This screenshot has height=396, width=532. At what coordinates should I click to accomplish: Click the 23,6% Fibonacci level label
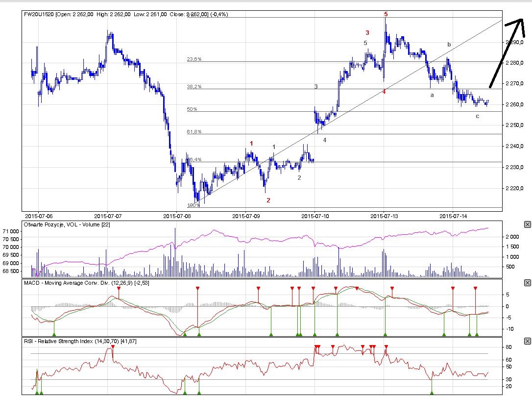[194, 59]
